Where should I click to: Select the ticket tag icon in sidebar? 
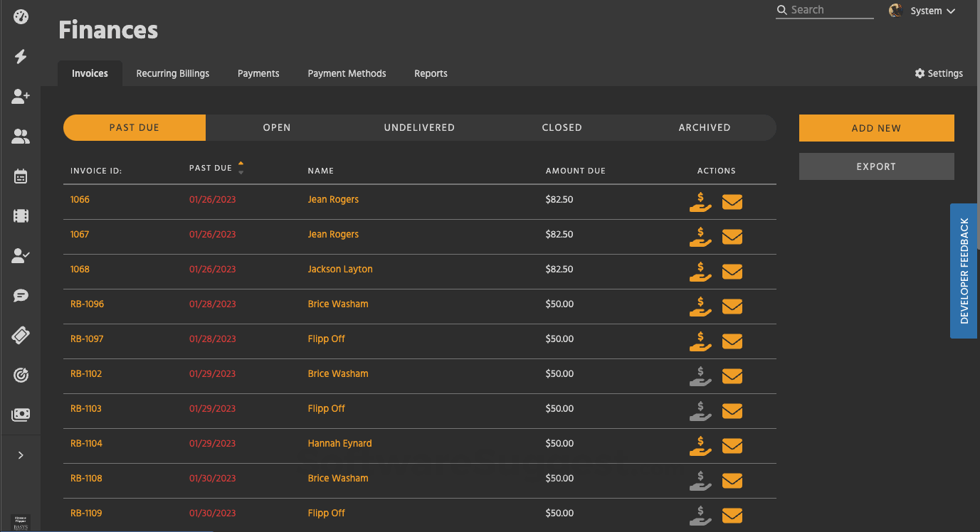coord(20,335)
